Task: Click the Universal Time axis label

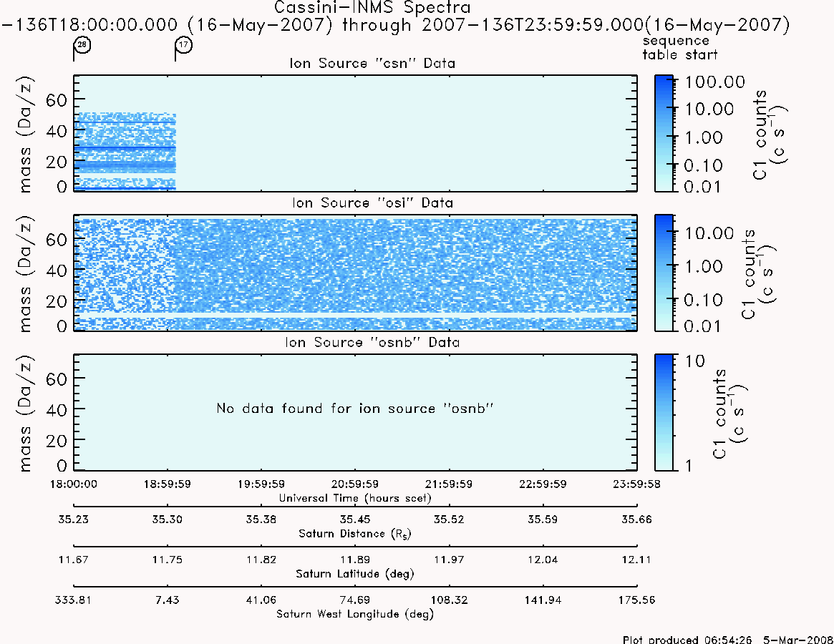Action: 355,498
